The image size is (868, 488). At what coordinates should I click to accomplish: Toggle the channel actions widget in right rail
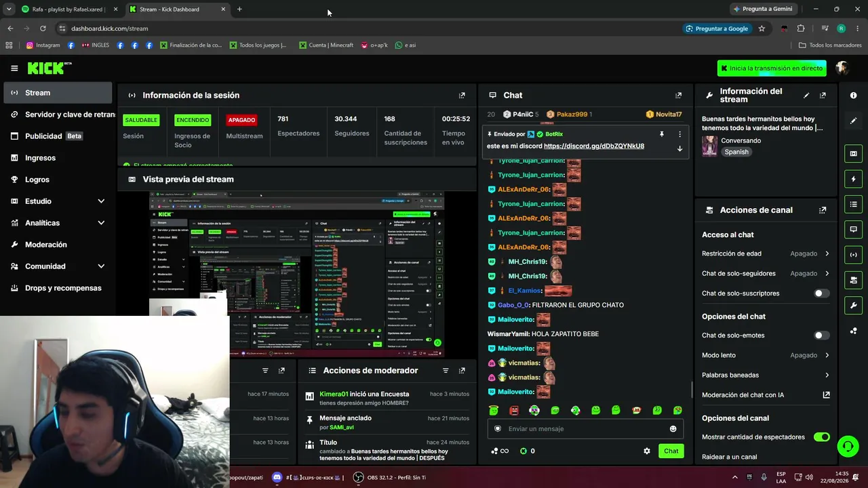click(853, 280)
